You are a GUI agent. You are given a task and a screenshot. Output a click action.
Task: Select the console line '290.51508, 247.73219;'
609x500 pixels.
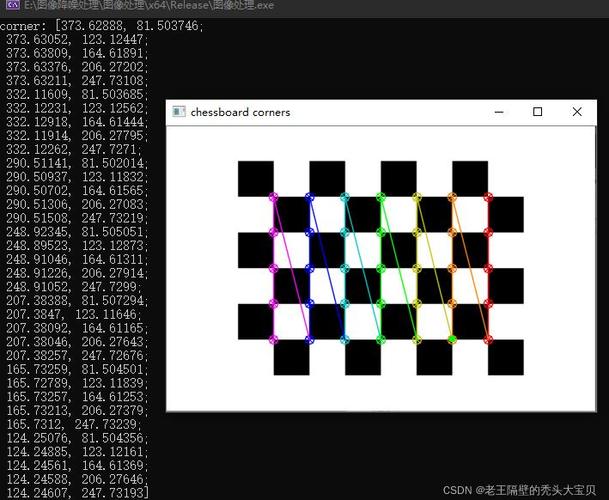[x=77, y=218]
